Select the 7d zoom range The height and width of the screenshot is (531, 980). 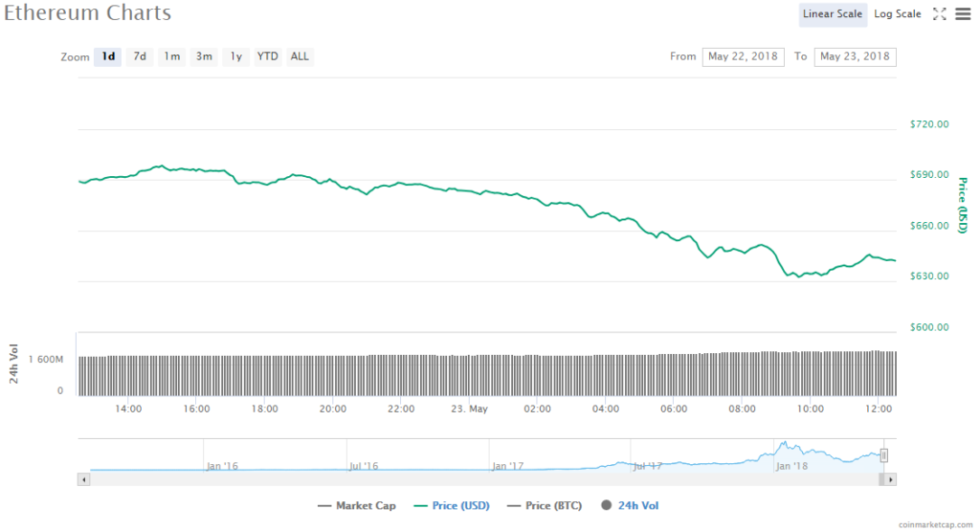click(x=140, y=56)
